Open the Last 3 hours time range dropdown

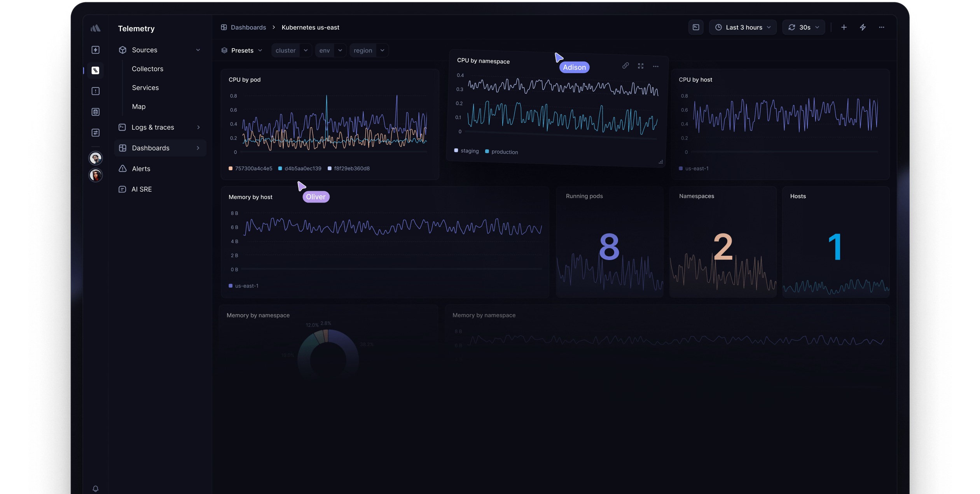(x=742, y=27)
